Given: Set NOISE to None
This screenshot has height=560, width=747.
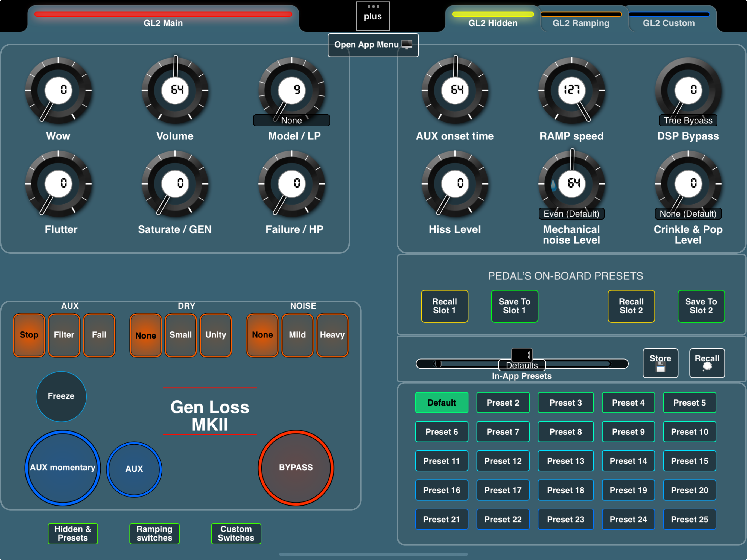Looking at the screenshot, I should (262, 335).
